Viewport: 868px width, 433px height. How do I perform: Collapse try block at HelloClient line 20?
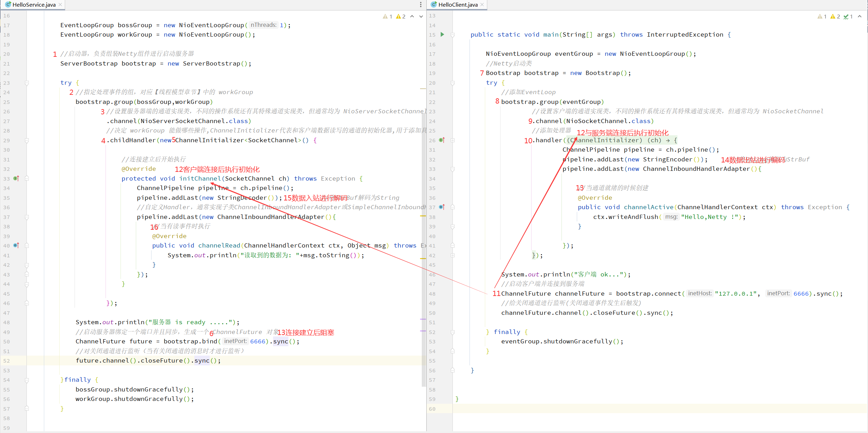[x=453, y=83]
